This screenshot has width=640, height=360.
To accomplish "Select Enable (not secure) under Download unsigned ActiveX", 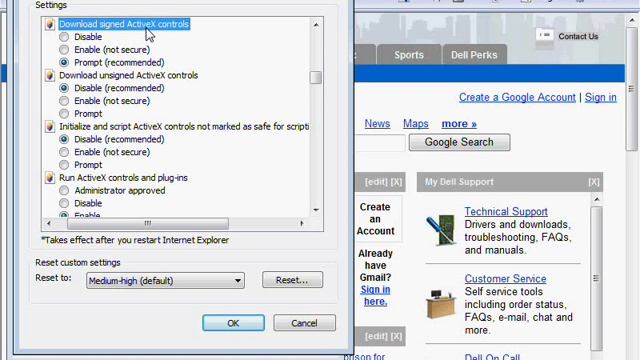I will (64, 101).
